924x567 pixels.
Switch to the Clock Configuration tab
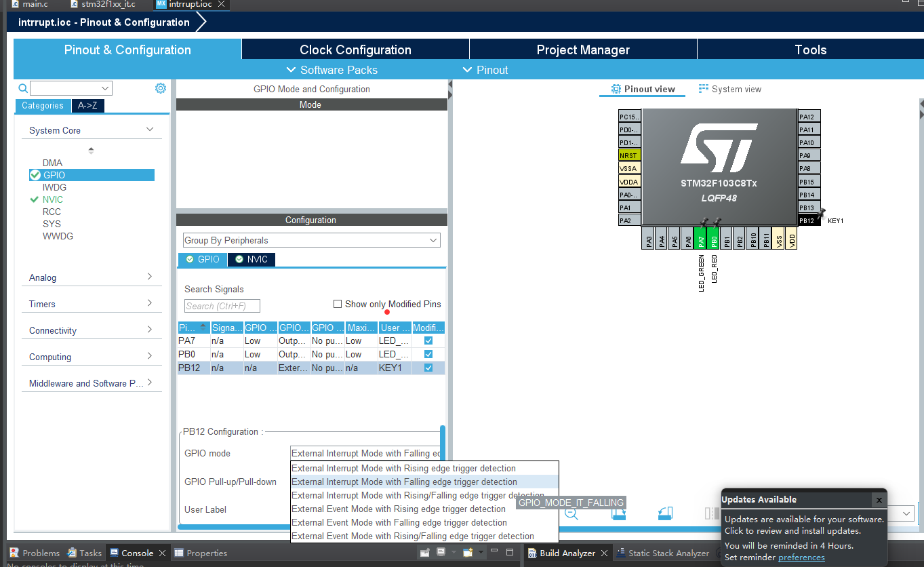[355, 50]
